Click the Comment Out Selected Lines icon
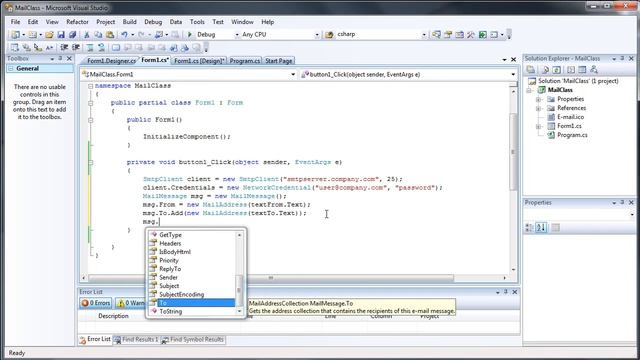 click(89, 48)
